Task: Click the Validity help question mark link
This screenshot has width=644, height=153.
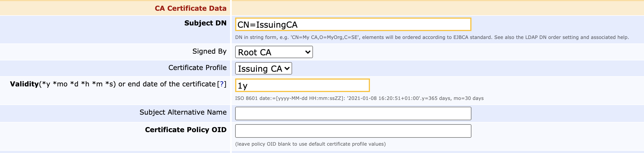Action: point(222,84)
